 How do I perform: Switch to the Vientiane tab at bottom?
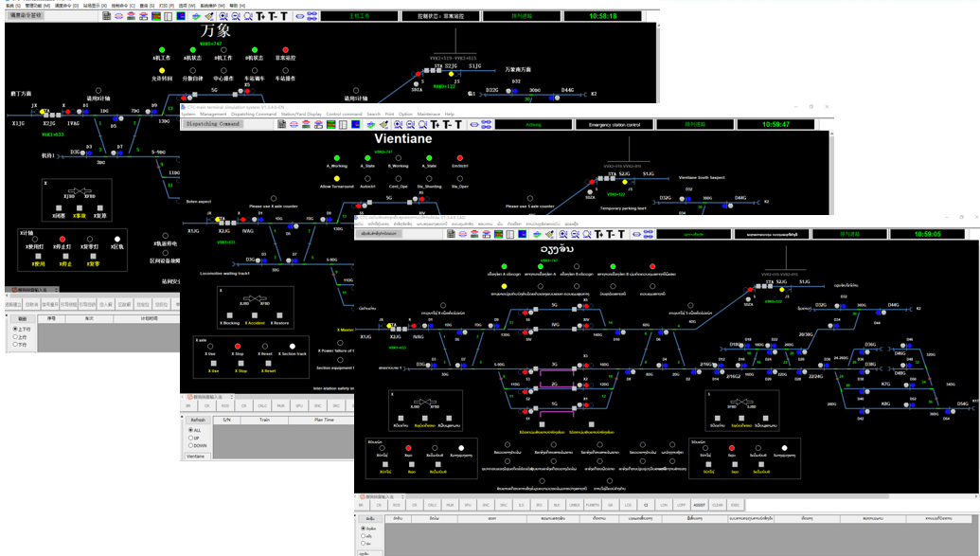pyautogui.click(x=195, y=456)
